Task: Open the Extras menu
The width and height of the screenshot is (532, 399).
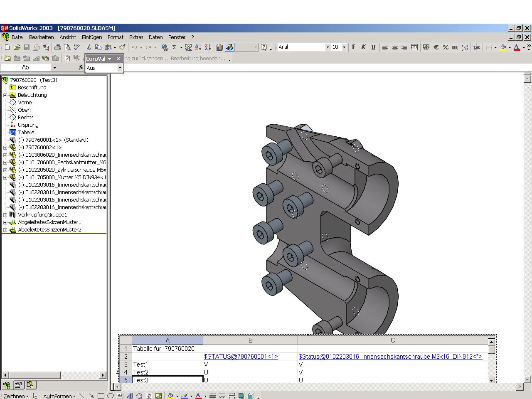Action: point(136,37)
